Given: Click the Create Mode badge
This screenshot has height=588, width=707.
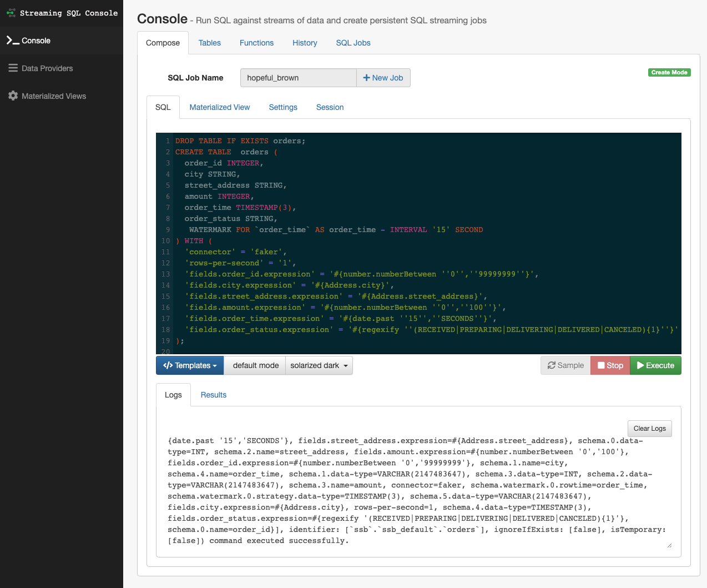Looking at the screenshot, I should pyautogui.click(x=669, y=72).
